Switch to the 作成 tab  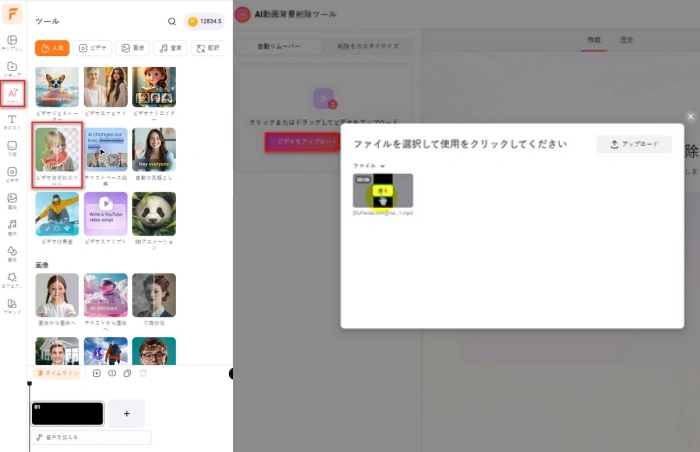click(x=594, y=40)
